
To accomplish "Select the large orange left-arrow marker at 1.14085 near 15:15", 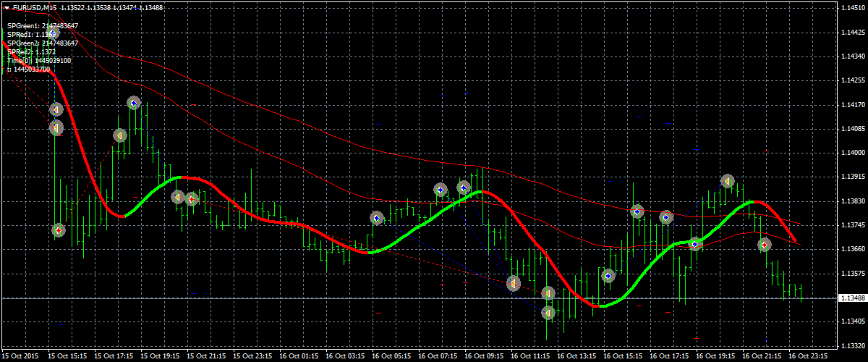I will click(56, 128).
